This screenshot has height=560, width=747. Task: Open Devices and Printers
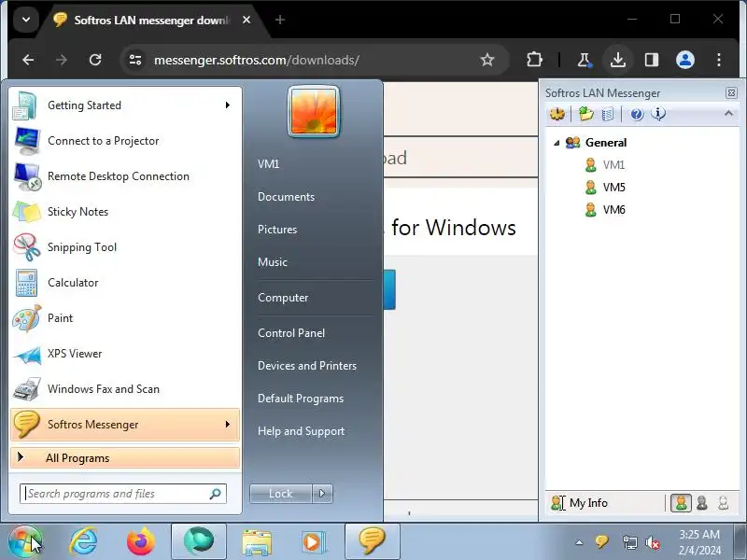[307, 366]
